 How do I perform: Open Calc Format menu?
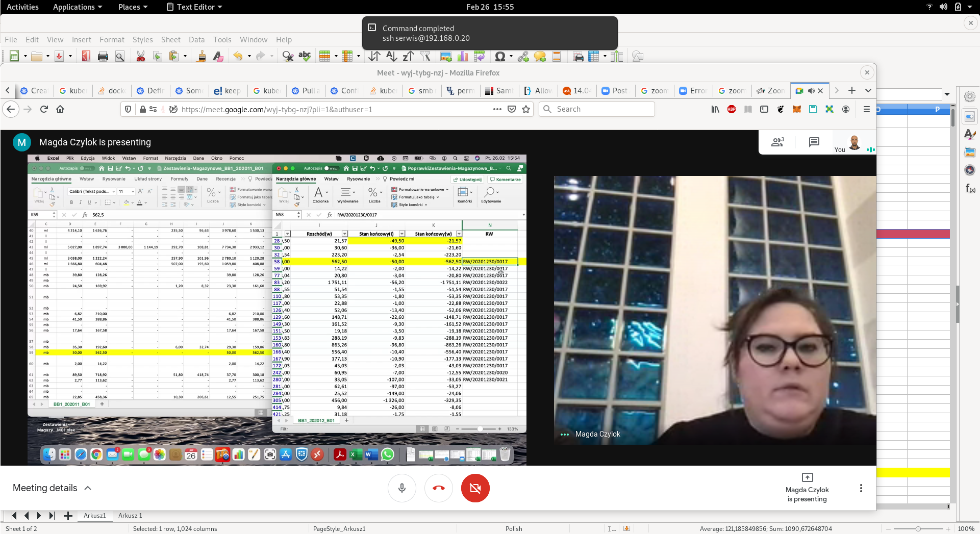(x=112, y=40)
